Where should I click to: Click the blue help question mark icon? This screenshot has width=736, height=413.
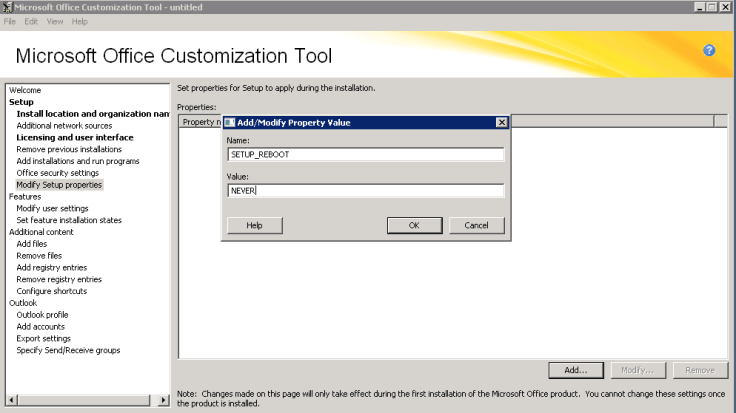[709, 50]
